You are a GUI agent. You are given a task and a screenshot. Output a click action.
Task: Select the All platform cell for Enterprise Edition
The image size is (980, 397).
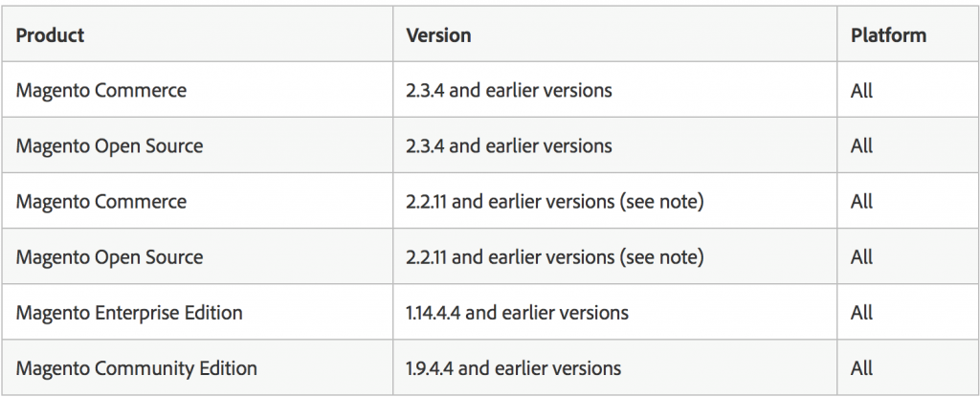[x=908, y=312]
